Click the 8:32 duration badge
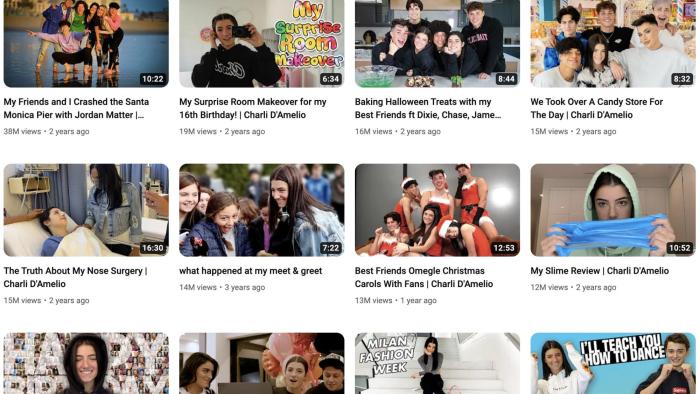 [682, 79]
